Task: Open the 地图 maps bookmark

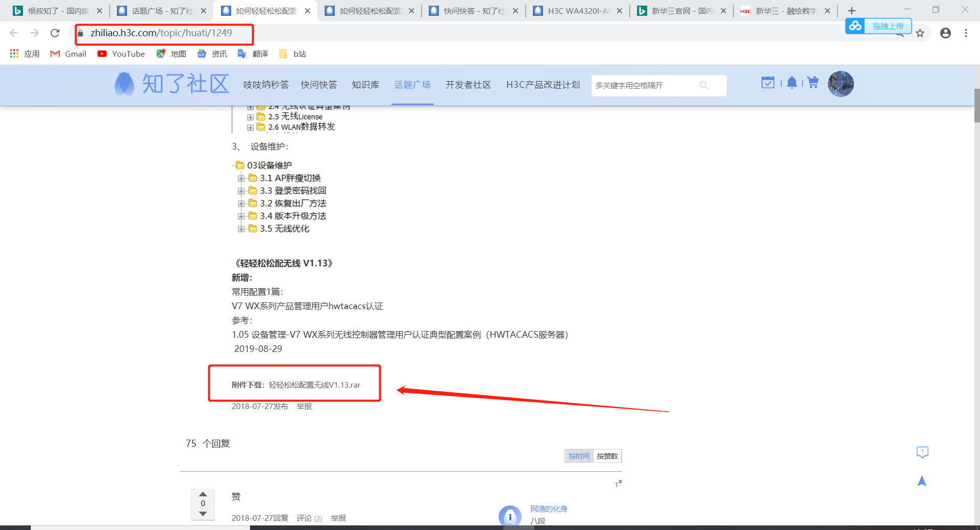Action: [171, 54]
